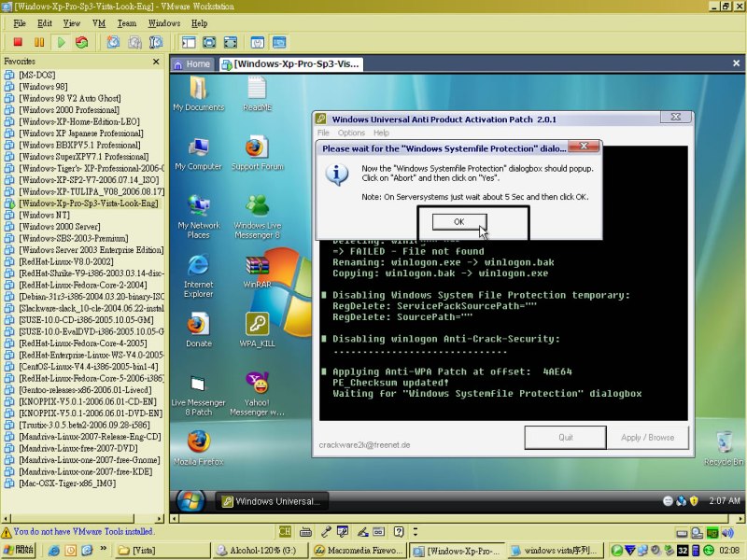
Task: Open the Donate desktop shortcut
Action: pos(198,329)
